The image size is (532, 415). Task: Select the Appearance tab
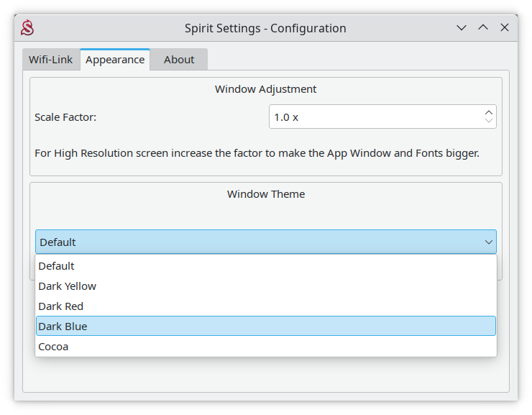[115, 60]
